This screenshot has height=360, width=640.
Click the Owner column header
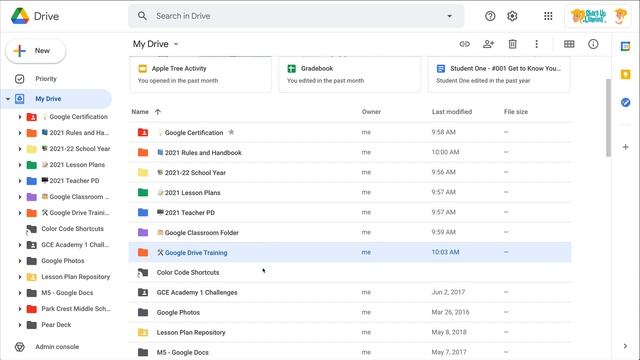pos(371,112)
